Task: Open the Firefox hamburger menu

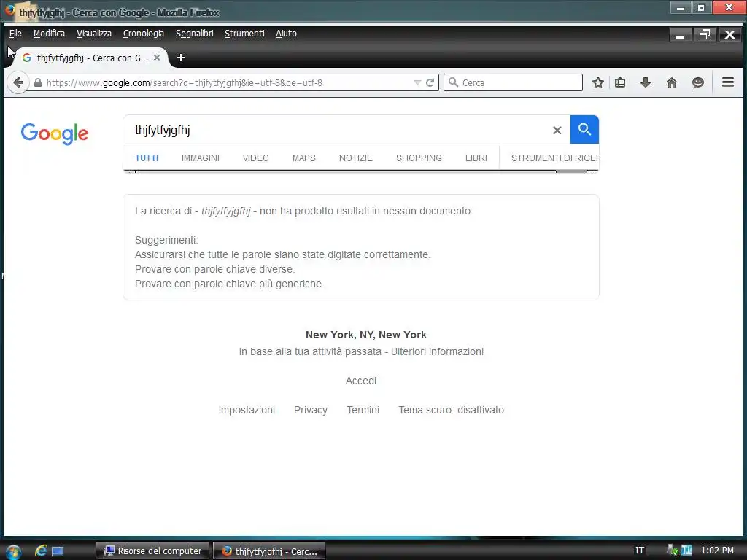Action: (x=727, y=82)
